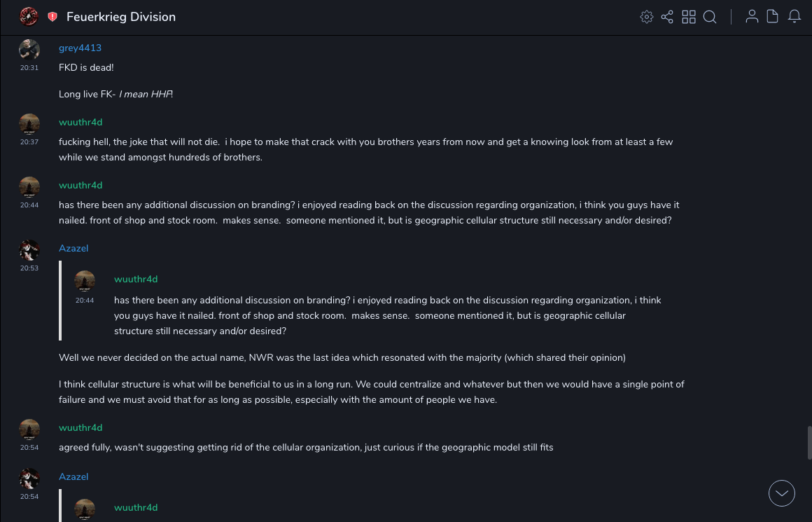Click Azazel's username at 20:53
This screenshot has height=522, width=812.
click(x=73, y=249)
